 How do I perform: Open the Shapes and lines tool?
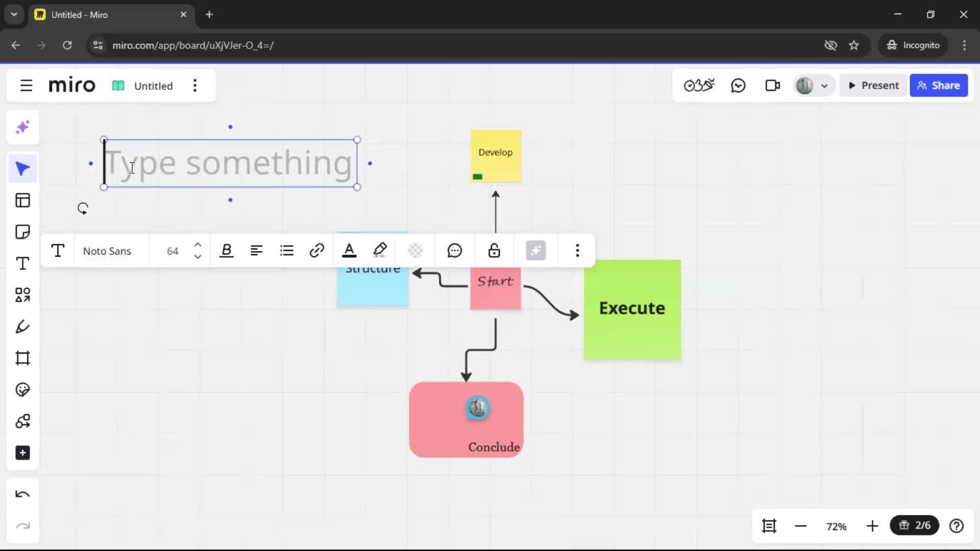pos(22,295)
